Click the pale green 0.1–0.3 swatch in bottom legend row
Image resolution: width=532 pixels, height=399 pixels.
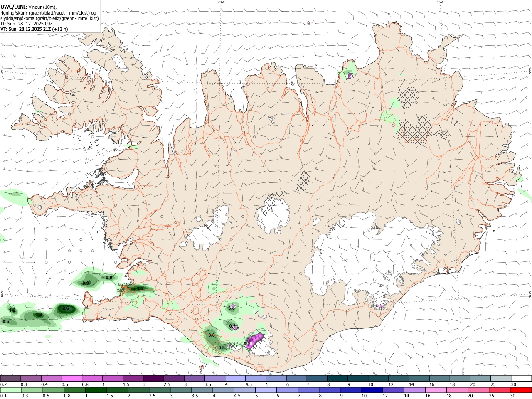pyautogui.click(x=11, y=390)
